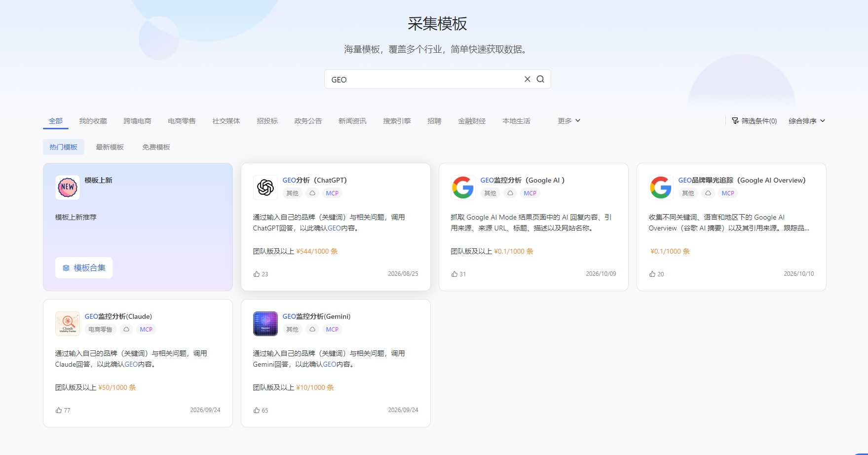This screenshot has width=868, height=455.
Task: Select the 搜索引擎 category tab
Action: 397,121
